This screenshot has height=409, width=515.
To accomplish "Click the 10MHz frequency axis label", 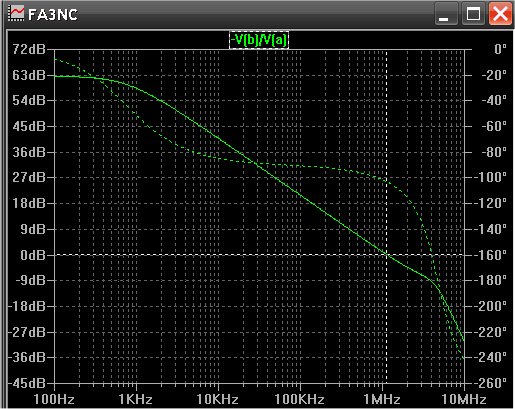I will 464,399.
